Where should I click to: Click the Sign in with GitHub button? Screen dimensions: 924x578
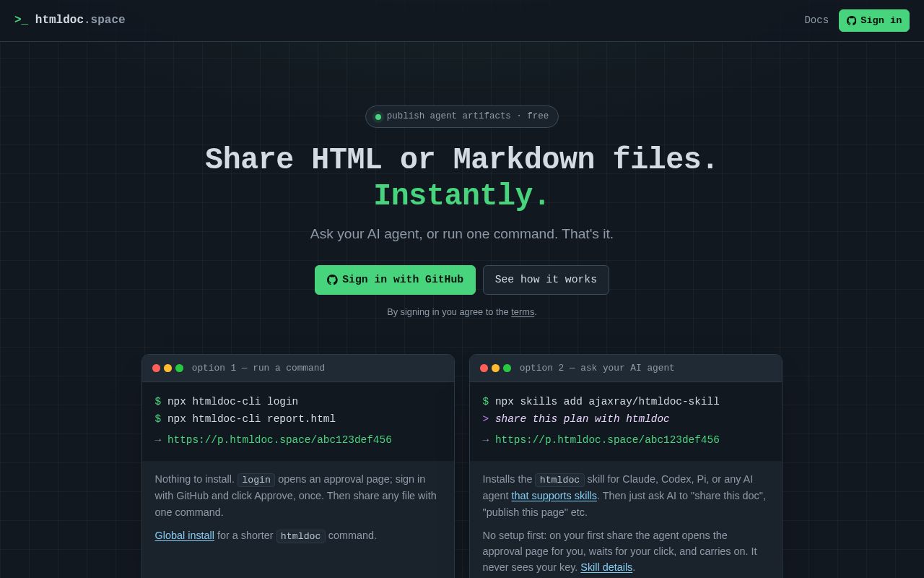point(395,280)
